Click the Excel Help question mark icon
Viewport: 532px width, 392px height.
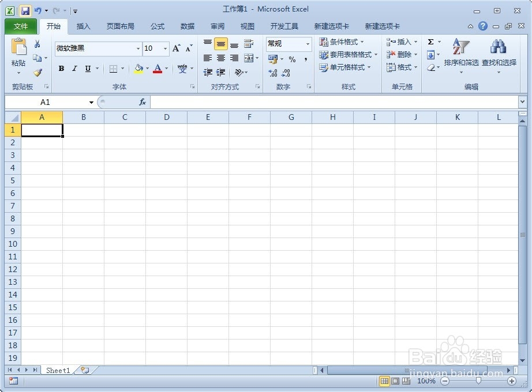point(483,26)
